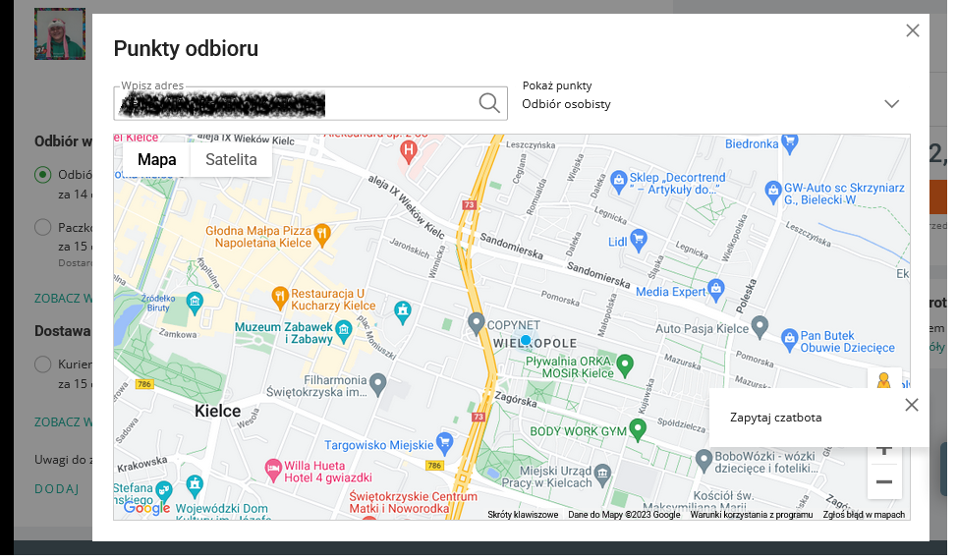Click the Muzeum Zabawek i Zabawy marker
The width and height of the screenshot is (957, 560).
[343, 331]
